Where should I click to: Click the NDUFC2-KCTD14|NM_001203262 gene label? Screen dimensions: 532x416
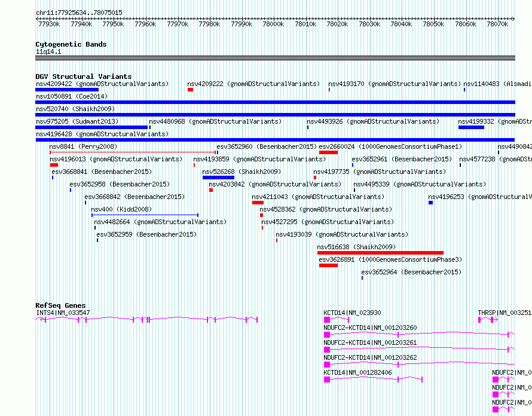coord(370,357)
